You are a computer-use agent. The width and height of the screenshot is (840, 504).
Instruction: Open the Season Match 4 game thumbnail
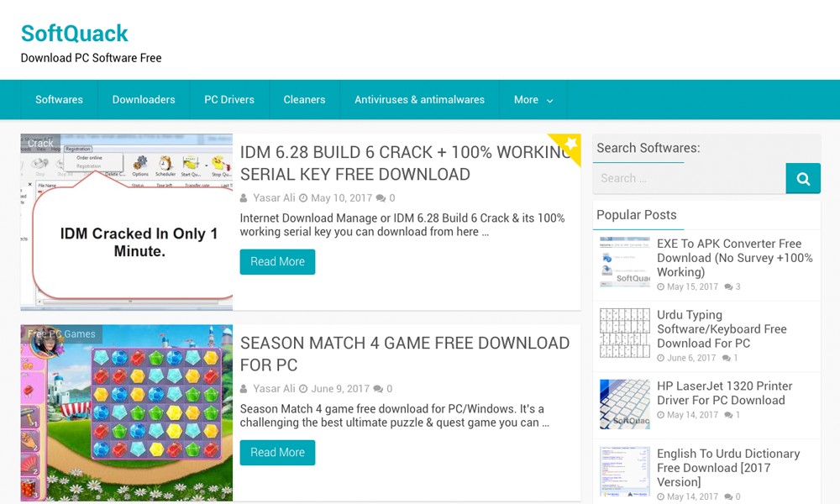coord(127,412)
